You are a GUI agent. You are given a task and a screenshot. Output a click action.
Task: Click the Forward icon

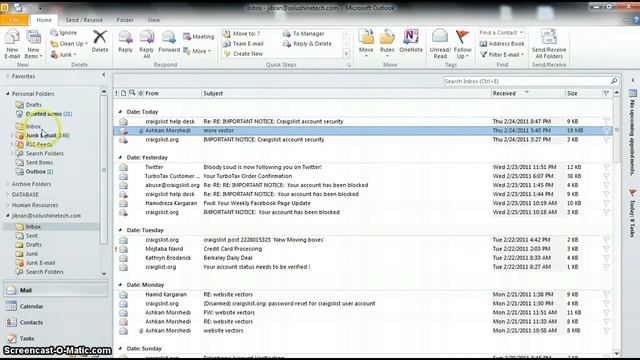(169, 41)
